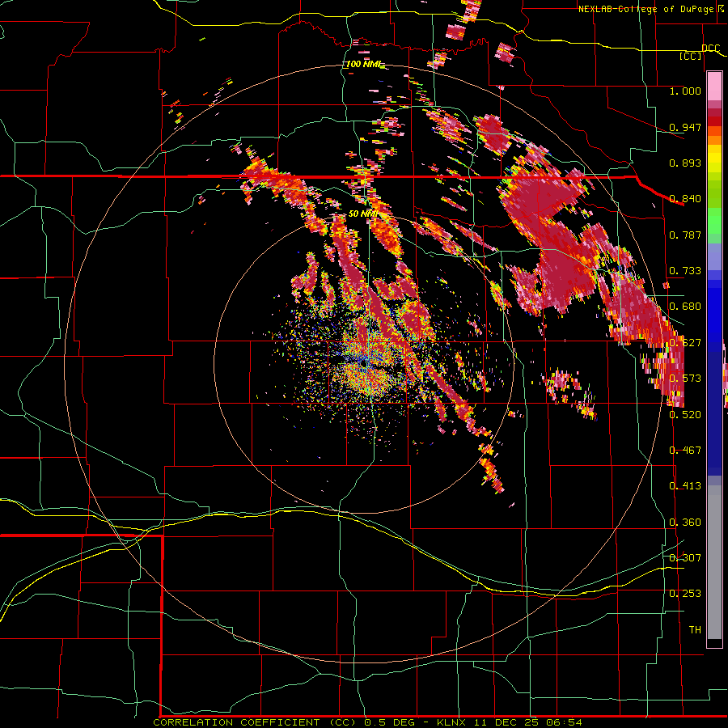Select the 0.307 scale value
This screenshot has height=728, width=728.
685,557
